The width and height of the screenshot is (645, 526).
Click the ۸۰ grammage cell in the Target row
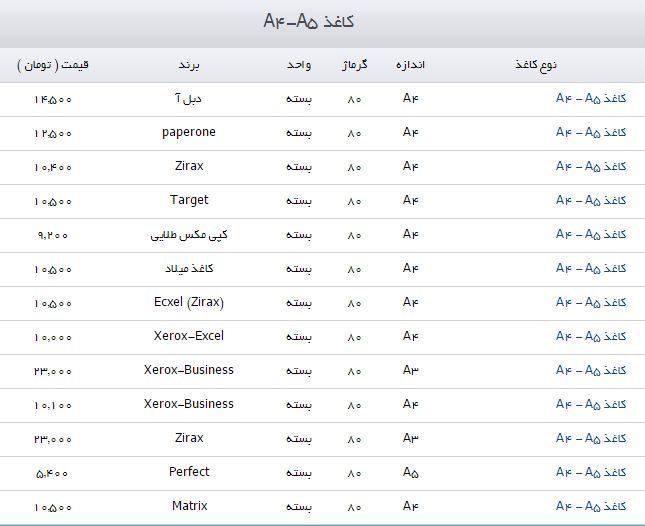tap(354, 202)
